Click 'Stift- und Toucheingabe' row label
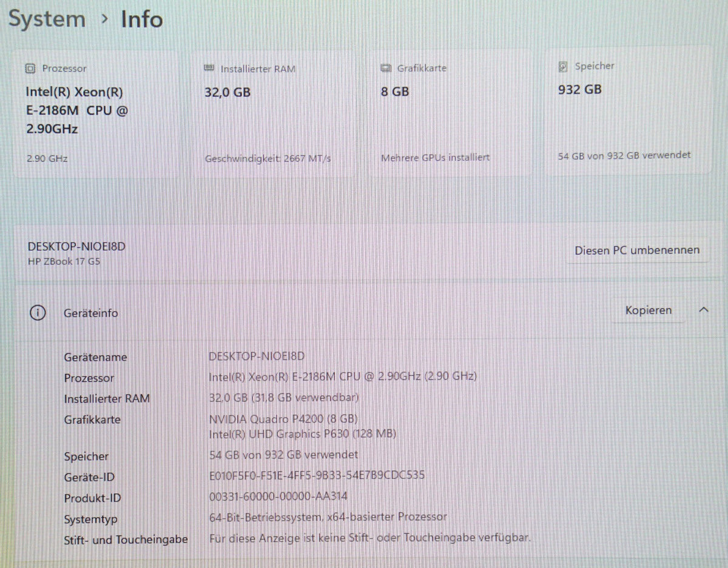Viewport: 728px width, 568px height. pyautogui.click(x=126, y=540)
